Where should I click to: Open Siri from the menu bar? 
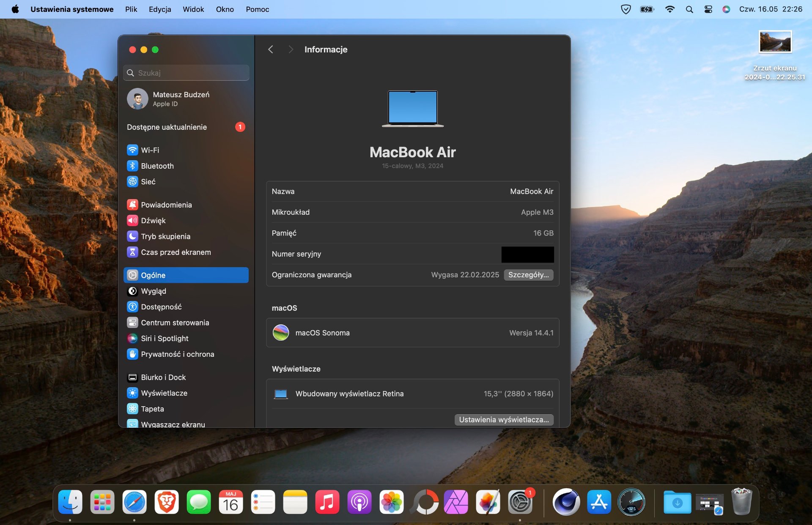click(726, 9)
